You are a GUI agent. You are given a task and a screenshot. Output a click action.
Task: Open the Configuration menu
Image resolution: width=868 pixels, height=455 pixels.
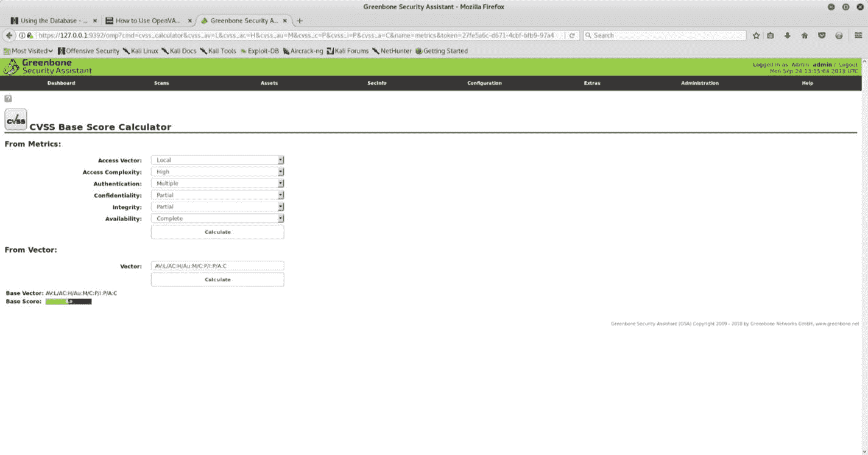(x=485, y=83)
